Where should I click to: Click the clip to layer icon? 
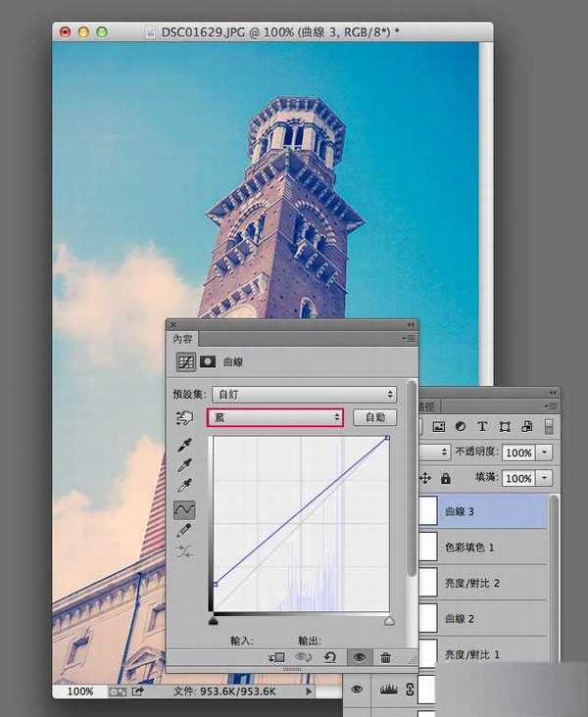[x=276, y=657]
